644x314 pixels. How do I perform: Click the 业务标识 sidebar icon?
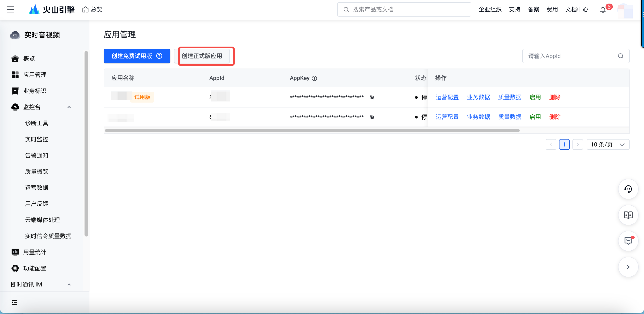(15, 91)
